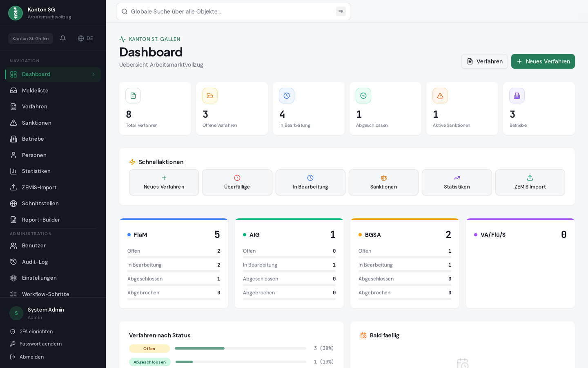Navigate to Betriebe in sidebar
Viewport: 588px width, 368px height.
coord(53,139)
